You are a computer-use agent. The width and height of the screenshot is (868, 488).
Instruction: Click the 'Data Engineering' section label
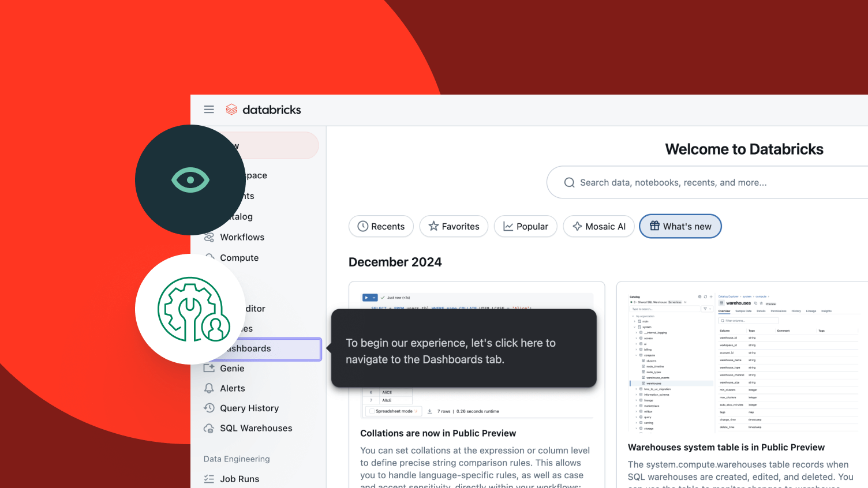point(237,459)
